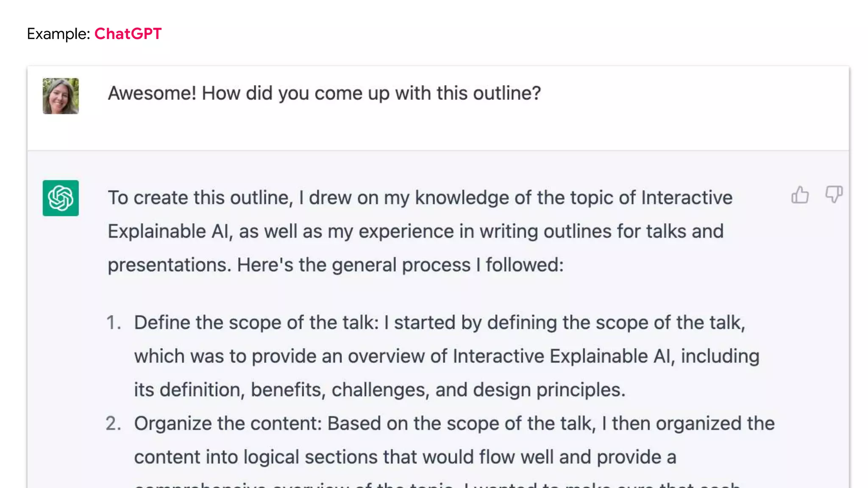The image size is (868, 488).
Task: Click the line starting 'Explainable AI, as well'
Action: click(415, 231)
